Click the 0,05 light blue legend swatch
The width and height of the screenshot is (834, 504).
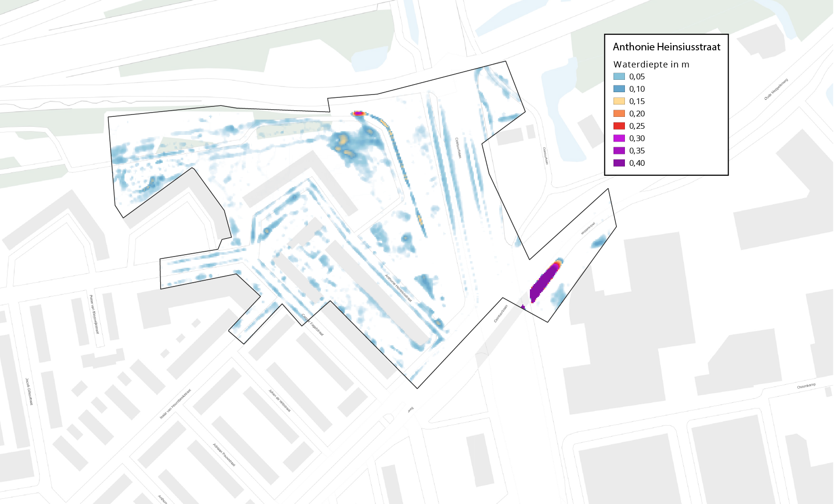pyautogui.click(x=619, y=76)
